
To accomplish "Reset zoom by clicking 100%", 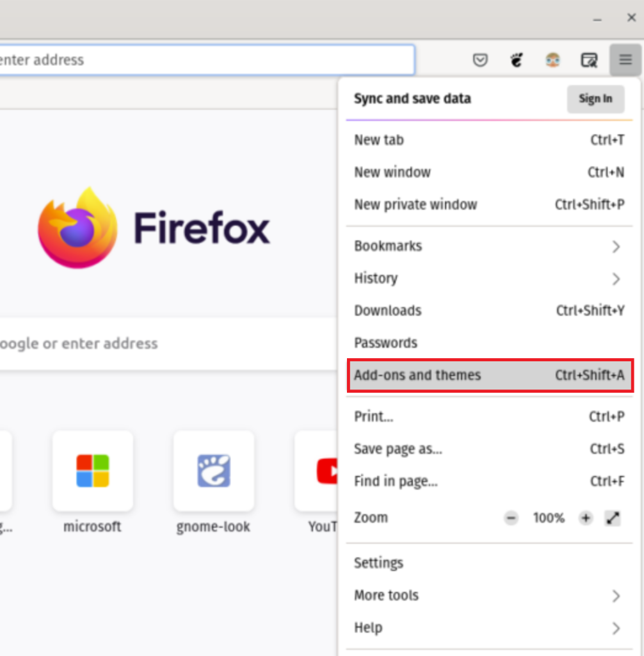I will (x=548, y=518).
